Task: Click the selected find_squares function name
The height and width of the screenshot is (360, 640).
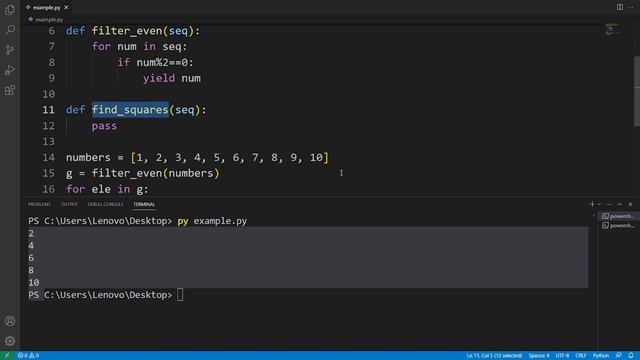Action: click(x=130, y=110)
